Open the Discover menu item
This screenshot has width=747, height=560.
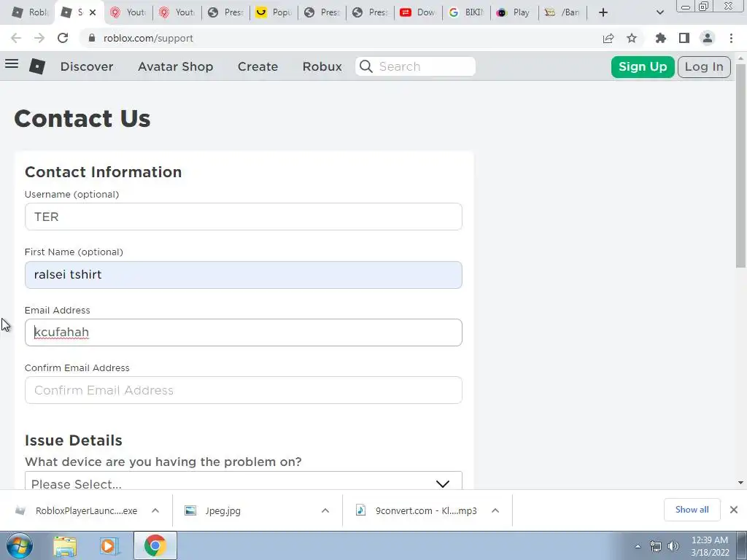87,66
